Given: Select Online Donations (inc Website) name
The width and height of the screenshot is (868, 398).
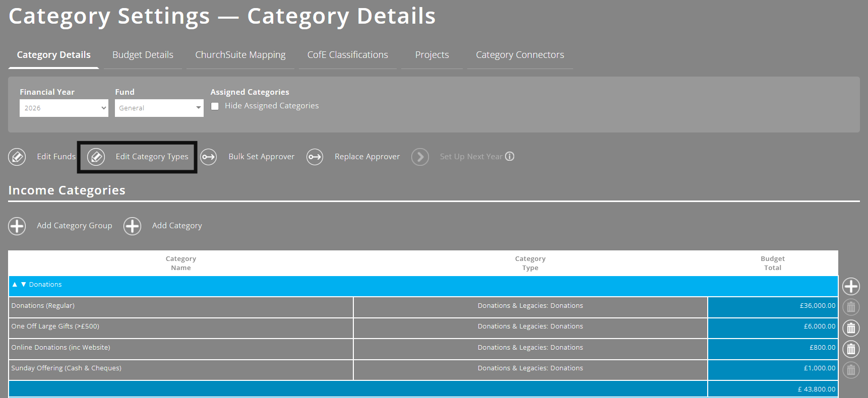Looking at the screenshot, I should [60, 348].
